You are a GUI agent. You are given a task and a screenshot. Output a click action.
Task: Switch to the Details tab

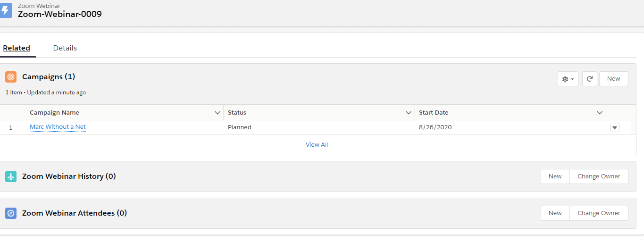pyautogui.click(x=65, y=48)
